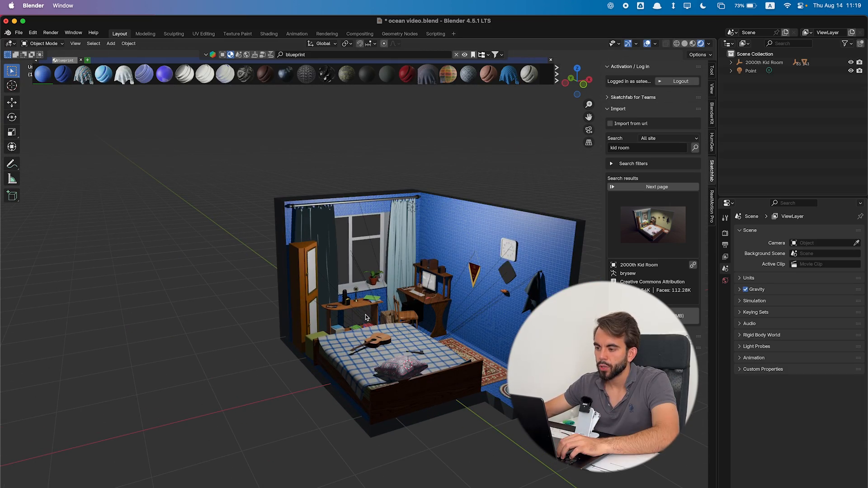Pick the red material sphere in the asset strip
This screenshot has height=488, width=868.
pos(407,74)
